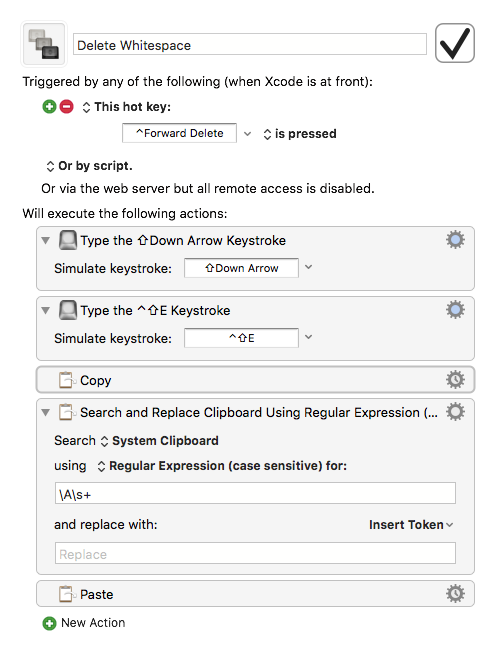Viewport: 496px width, 651px height.
Task: Open gear menu for the Copy action
Action: 455,379
